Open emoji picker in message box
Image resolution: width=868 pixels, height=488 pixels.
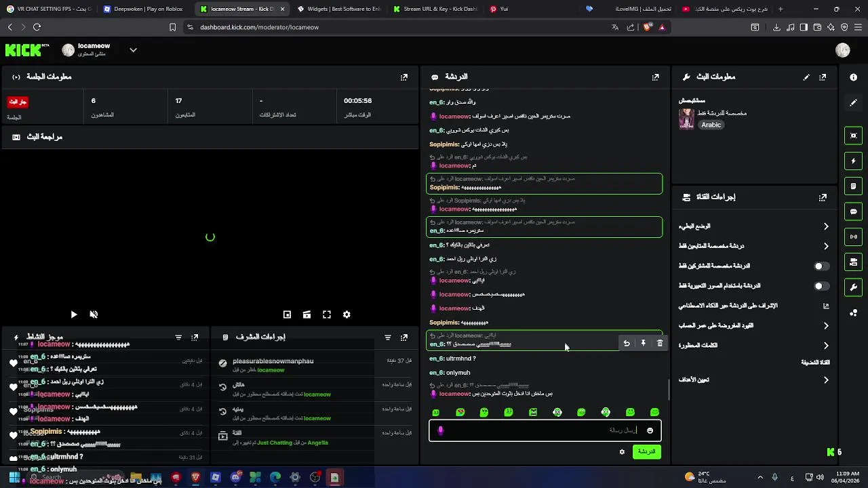pos(650,430)
